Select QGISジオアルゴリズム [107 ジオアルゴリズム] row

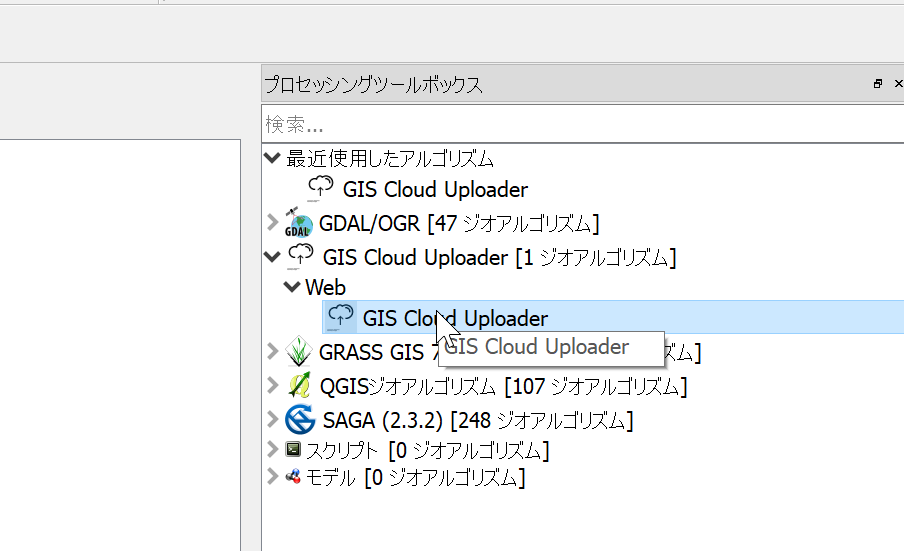503,386
